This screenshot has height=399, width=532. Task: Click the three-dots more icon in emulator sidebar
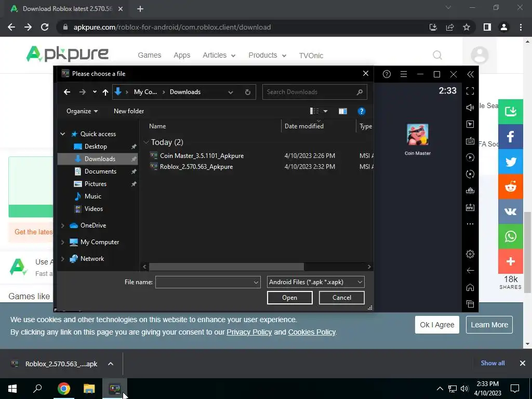[x=470, y=224]
